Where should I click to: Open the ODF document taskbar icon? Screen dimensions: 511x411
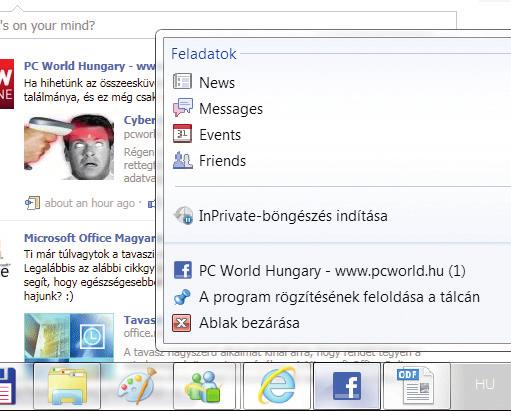point(417,386)
